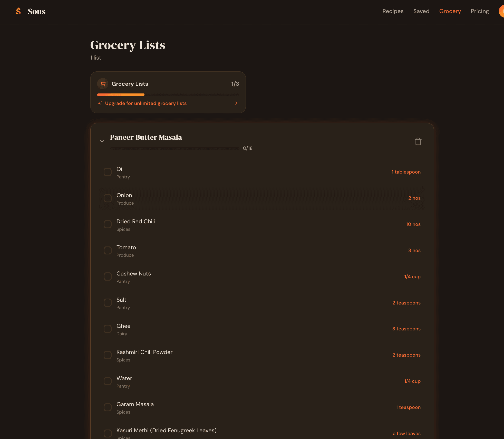This screenshot has height=439, width=504.
Task: Check off Garam Masala
Action: click(x=108, y=407)
